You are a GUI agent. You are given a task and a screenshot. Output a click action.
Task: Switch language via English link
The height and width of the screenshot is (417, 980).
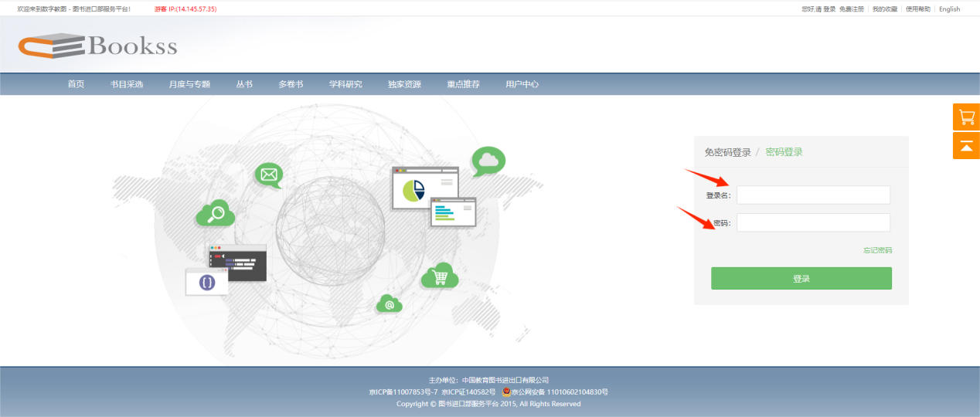(949, 9)
